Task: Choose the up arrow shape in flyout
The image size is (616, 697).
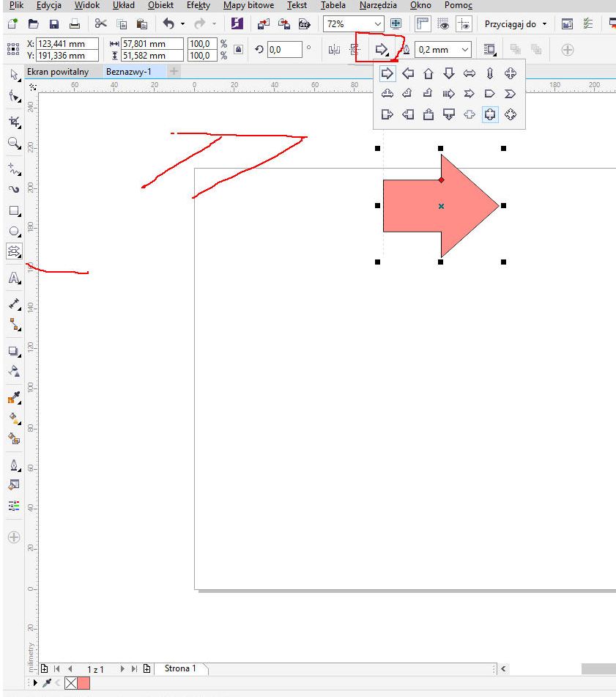Action: pos(428,73)
